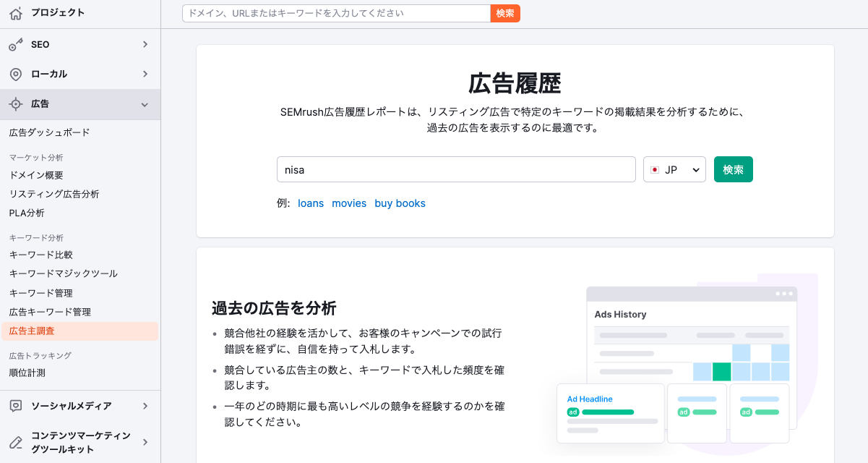868x463 pixels.
Task: Click the ソーシャルメディア chat icon
Action: point(16,406)
